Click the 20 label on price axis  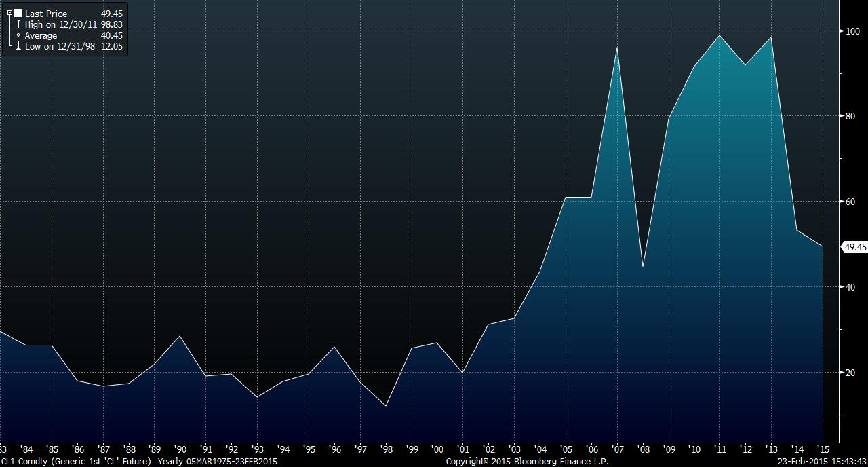point(850,373)
